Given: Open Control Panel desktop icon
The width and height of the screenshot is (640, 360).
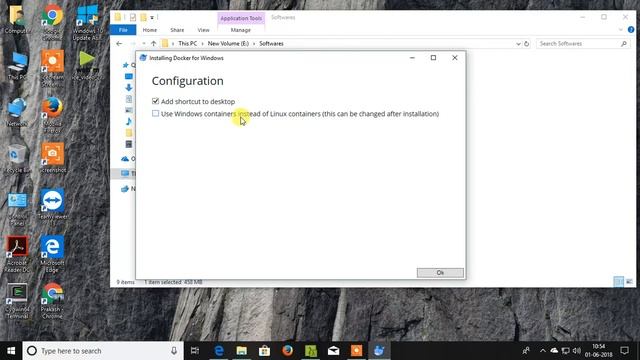Looking at the screenshot, I should point(17,209).
